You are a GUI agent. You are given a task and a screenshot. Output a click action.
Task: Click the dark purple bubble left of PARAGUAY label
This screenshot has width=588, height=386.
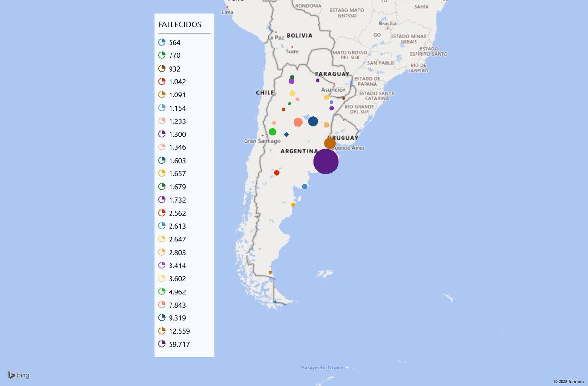click(318, 80)
